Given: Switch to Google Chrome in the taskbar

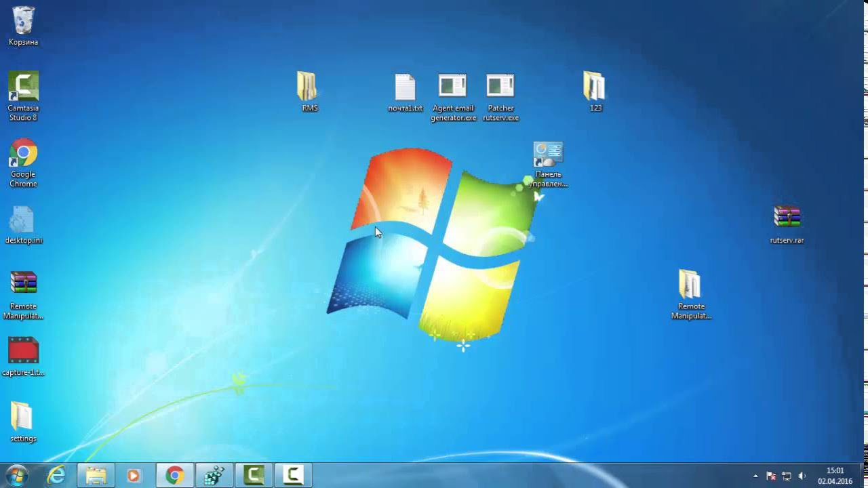Looking at the screenshot, I should coord(175,476).
